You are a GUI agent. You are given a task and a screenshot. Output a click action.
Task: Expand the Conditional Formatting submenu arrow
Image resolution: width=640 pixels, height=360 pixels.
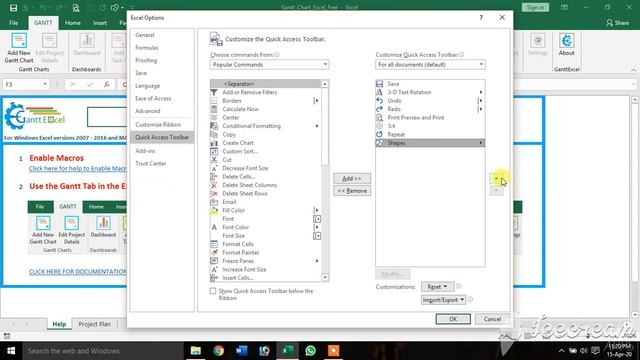(x=317, y=126)
